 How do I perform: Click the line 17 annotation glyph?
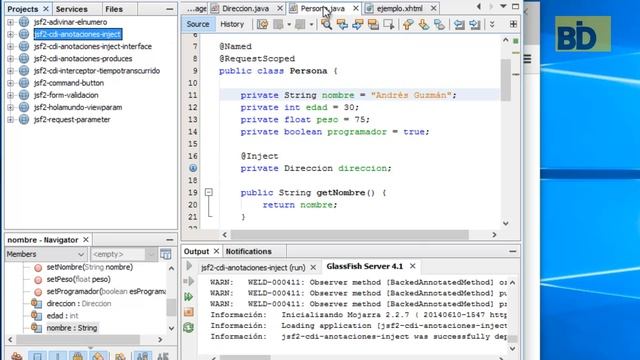click(x=193, y=168)
